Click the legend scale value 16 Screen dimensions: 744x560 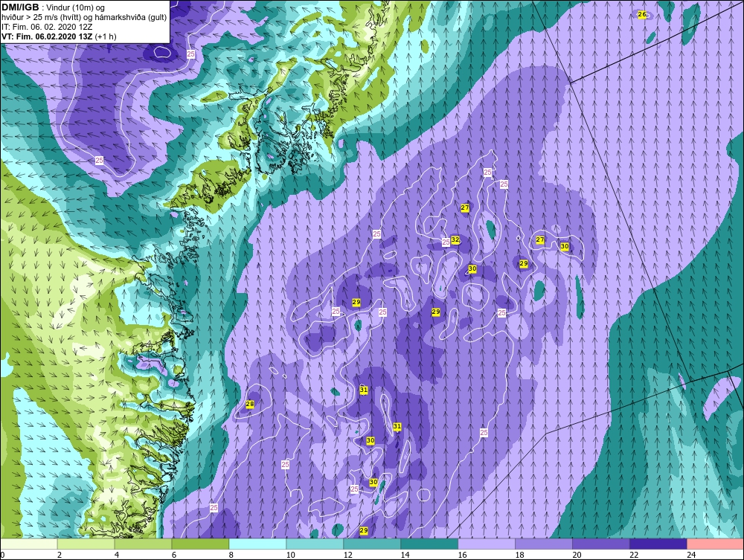tap(462, 555)
